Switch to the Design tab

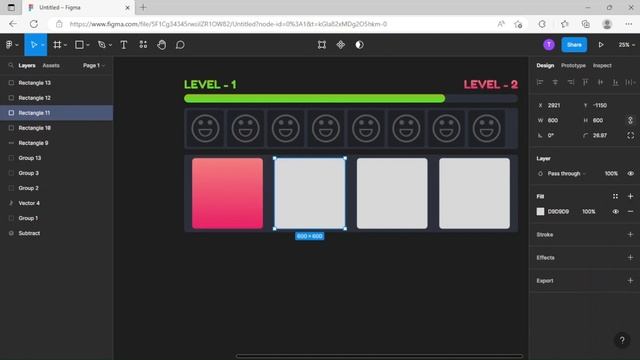[545, 65]
